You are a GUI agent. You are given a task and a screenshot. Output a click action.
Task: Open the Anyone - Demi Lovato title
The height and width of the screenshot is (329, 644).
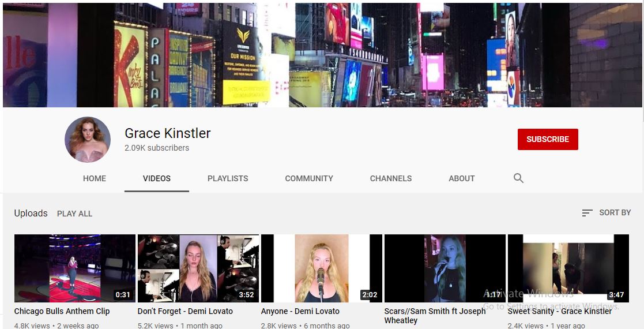pos(300,311)
